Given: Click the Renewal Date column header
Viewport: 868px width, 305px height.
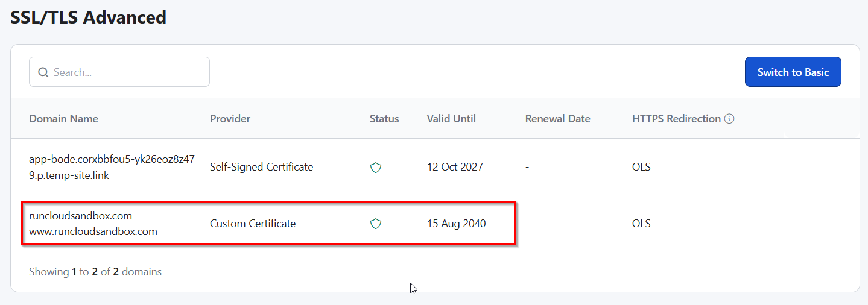Looking at the screenshot, I should (557, 119).
